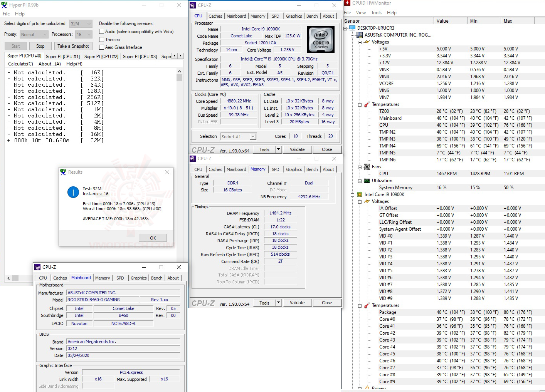Click the CPU Temperatures thermometer icon

pyautogui.click(x=367, y=305)
